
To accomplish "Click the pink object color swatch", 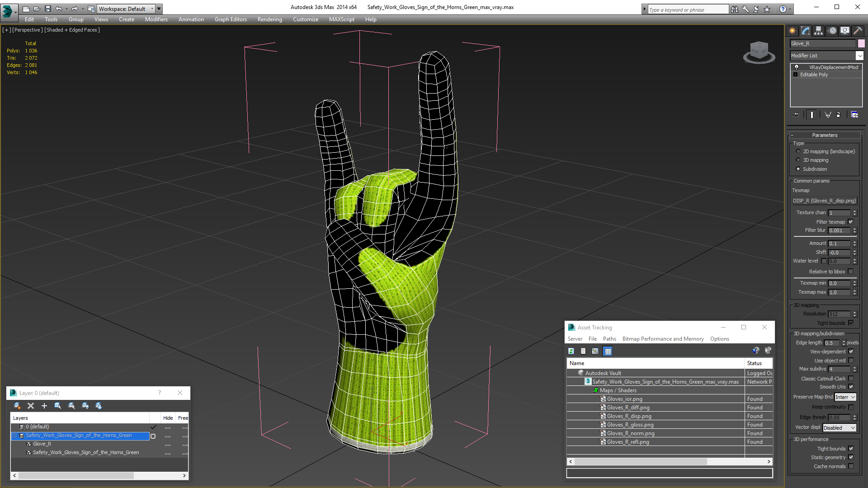I will point(861,43).
